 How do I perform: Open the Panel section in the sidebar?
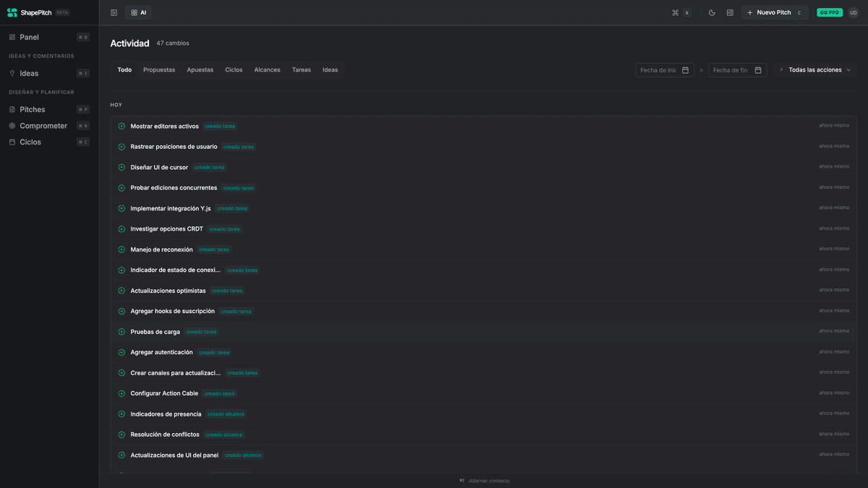pyautogui.click(x=30, y=37)
